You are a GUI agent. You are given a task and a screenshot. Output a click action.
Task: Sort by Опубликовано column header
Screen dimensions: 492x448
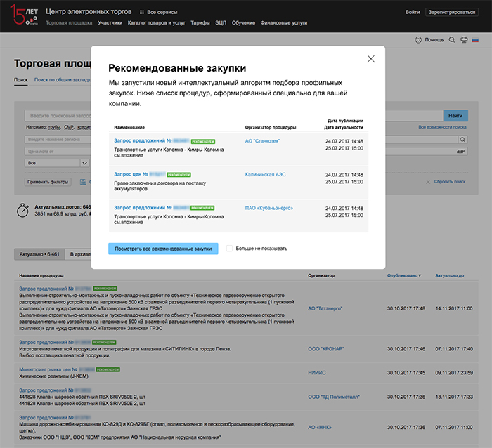pos(403,275)
